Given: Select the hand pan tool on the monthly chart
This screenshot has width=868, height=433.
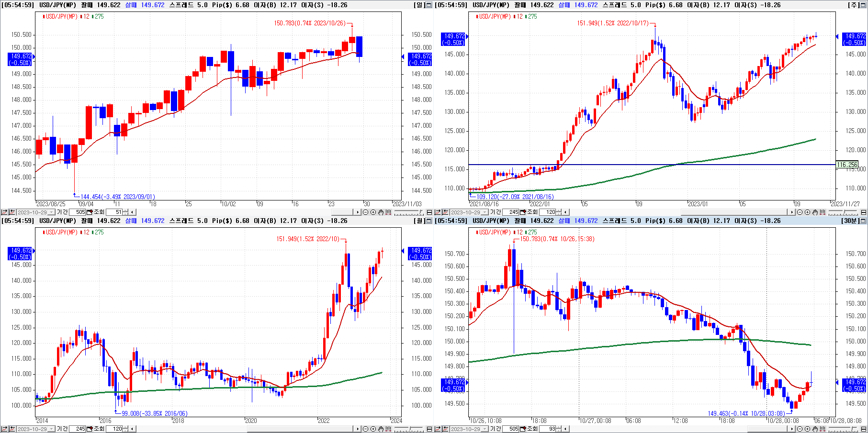Looking at the screenshot, I should coord(381,429).
